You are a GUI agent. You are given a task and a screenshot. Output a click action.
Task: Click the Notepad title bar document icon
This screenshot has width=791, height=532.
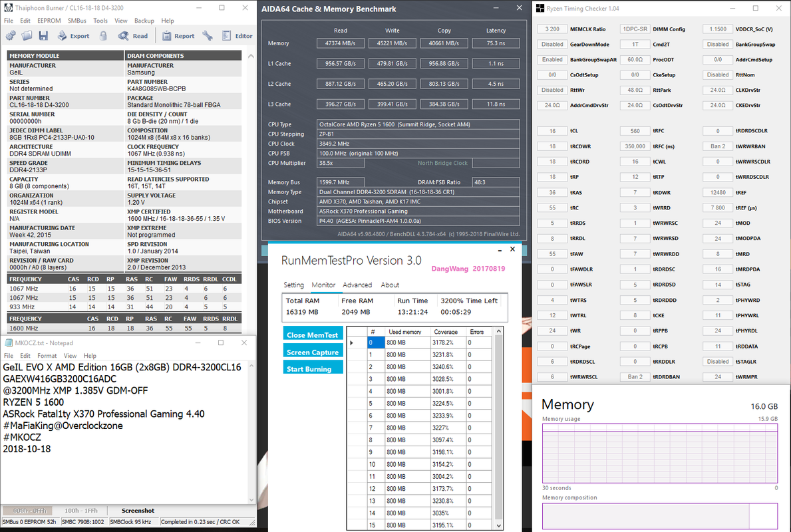tap(9, 343)
